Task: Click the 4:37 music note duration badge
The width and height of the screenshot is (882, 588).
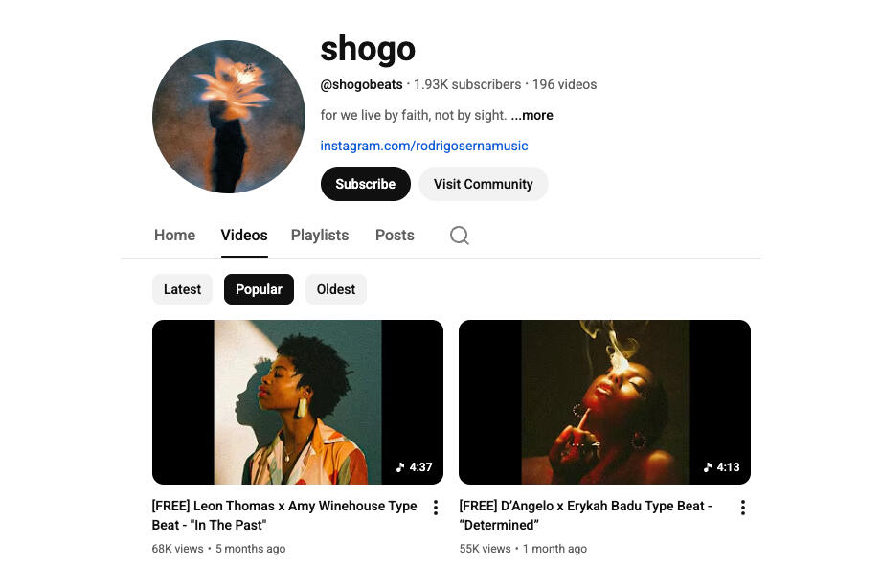Action: [414, 467]
